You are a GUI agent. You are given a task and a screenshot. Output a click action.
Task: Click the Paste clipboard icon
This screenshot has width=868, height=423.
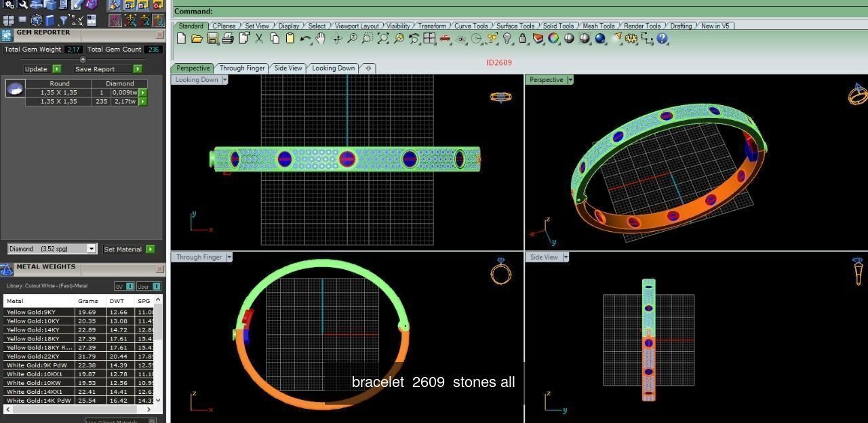pos(290,39)
